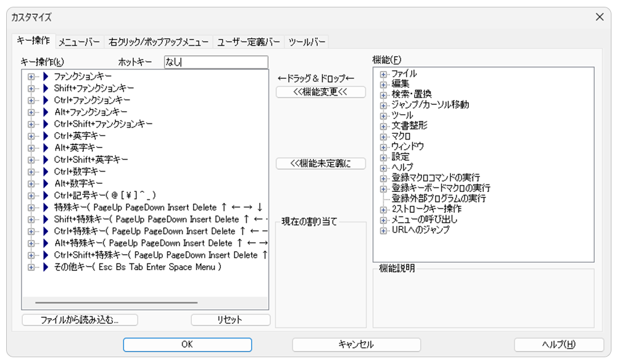
Task: Select 登録外部プログラムの実行 in function list
Action: point(438,199)
